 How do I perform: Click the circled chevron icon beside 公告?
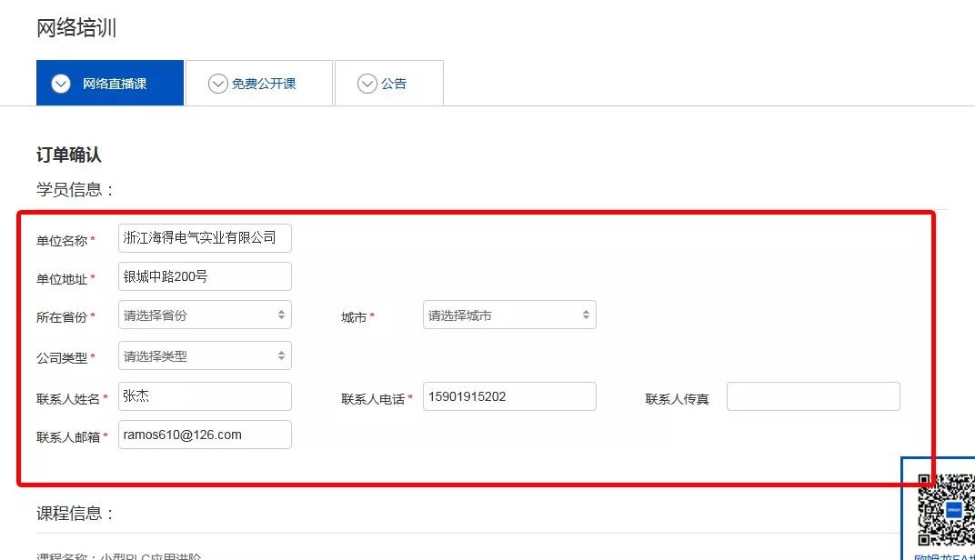[367, 84]
